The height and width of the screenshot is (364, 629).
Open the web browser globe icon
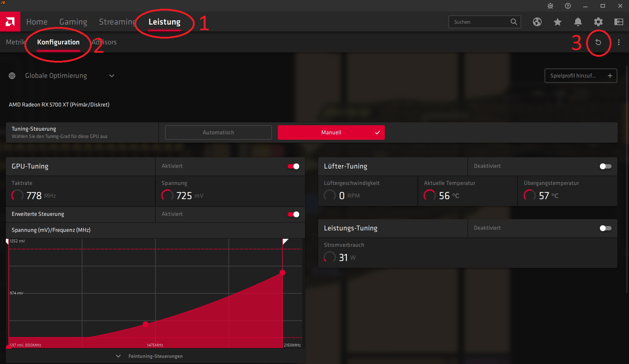click(x=537, y=22)
